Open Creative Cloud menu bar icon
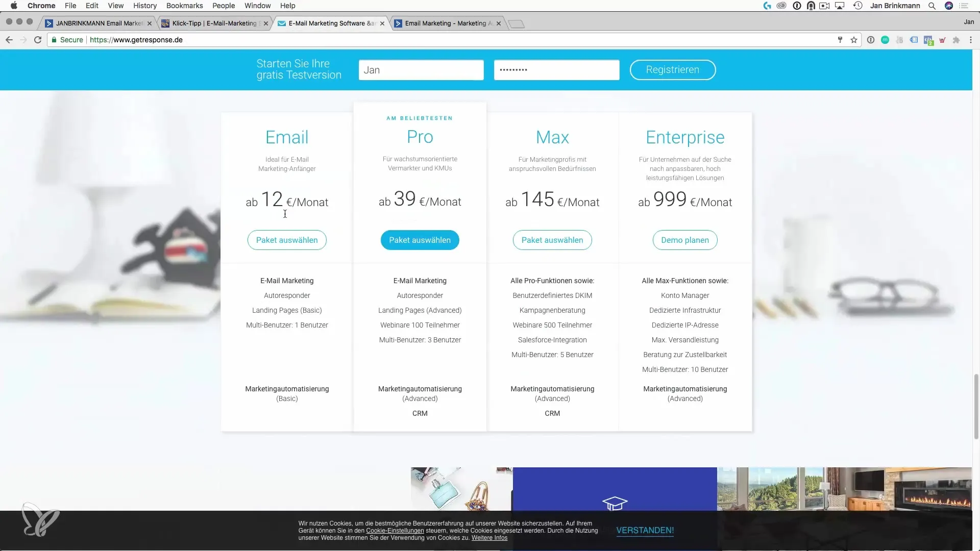This screenshot has width=980, height=551. (781, 6)
